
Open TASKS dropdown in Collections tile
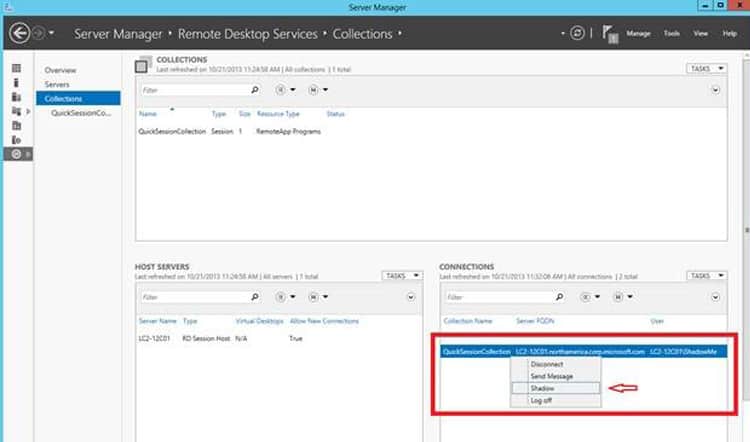click(706, 69)
